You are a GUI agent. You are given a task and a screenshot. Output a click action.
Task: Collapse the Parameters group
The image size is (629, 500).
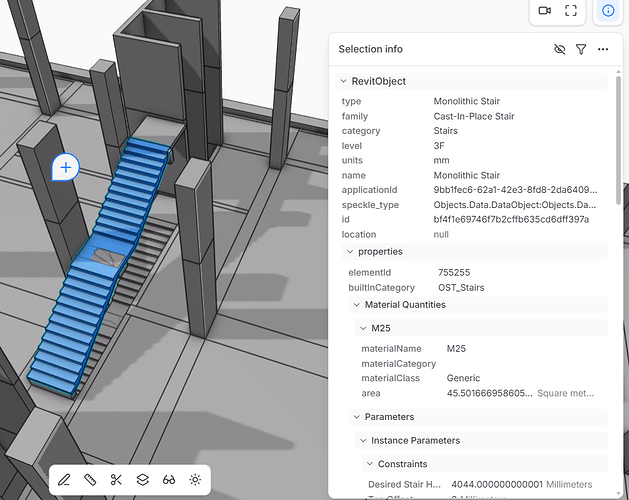(357, 417)
